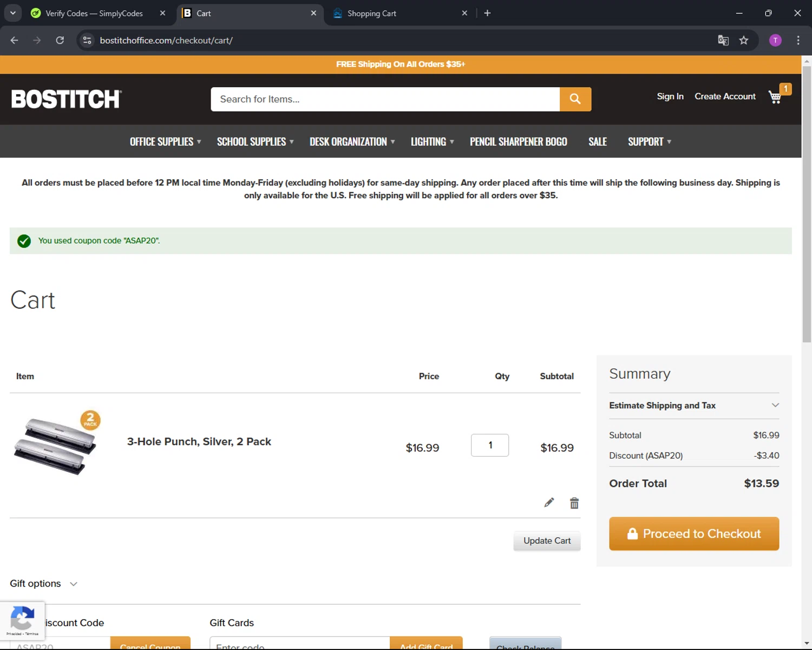Click the Summary heading
812x650 pixels.
point(640,374)
